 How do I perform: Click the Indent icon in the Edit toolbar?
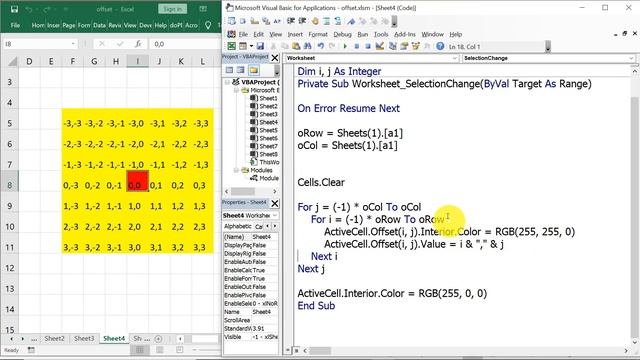point(291,21)
